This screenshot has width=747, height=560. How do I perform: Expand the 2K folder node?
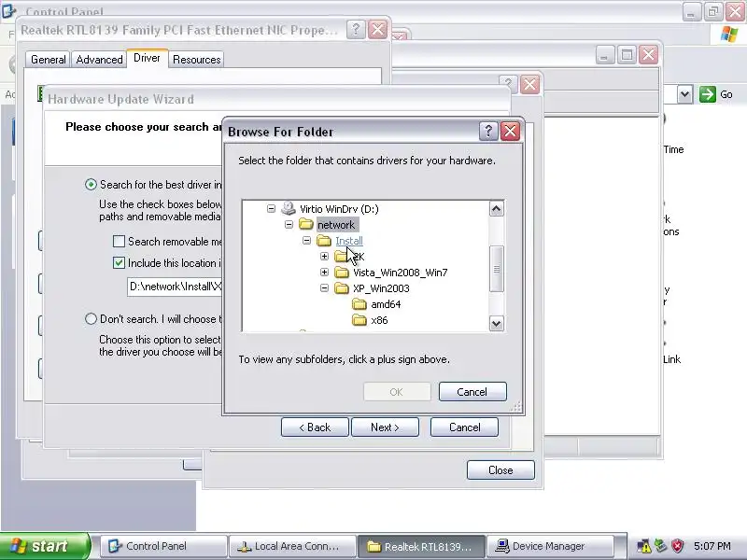coord(324,256)
